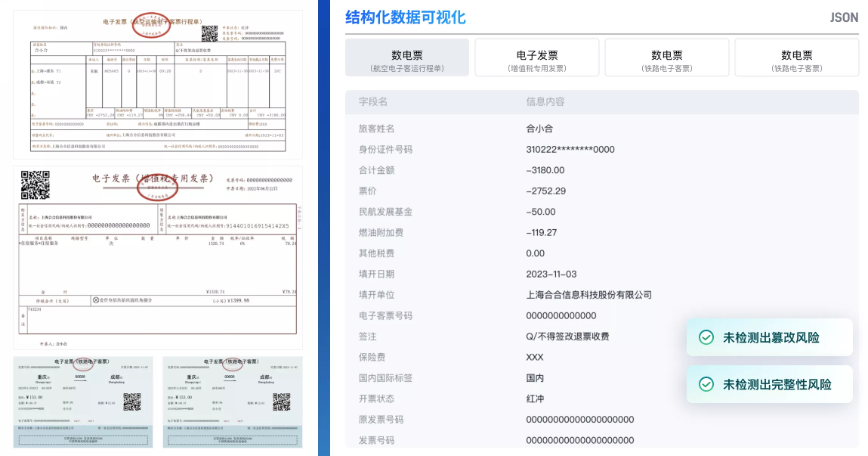Click the 未检测出完整性风险 result badge

click(x=771, y=384)
